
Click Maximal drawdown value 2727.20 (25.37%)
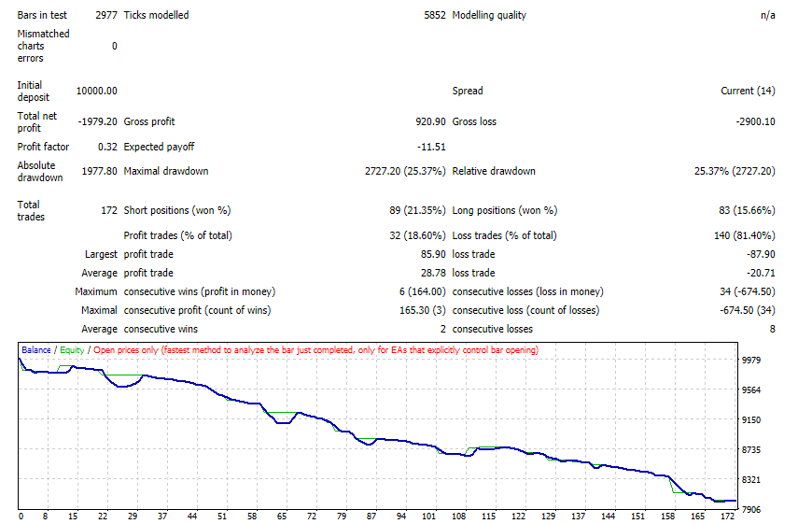click(405, 171)
